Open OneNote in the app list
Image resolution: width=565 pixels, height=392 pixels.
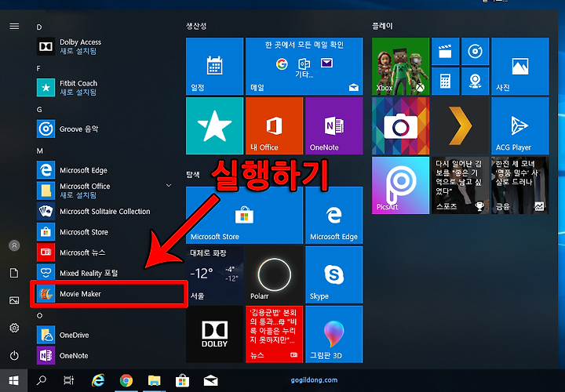click(x=104, y=355)
